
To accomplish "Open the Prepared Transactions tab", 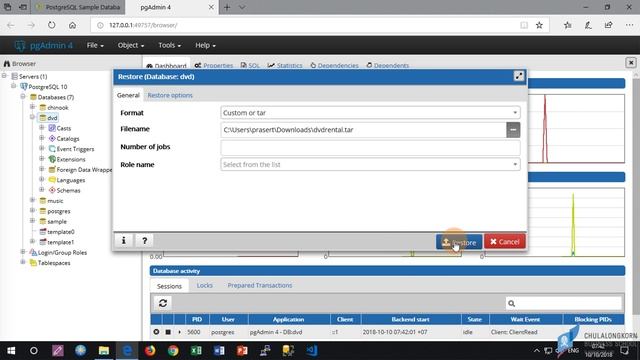I will [x=260, y=285].
